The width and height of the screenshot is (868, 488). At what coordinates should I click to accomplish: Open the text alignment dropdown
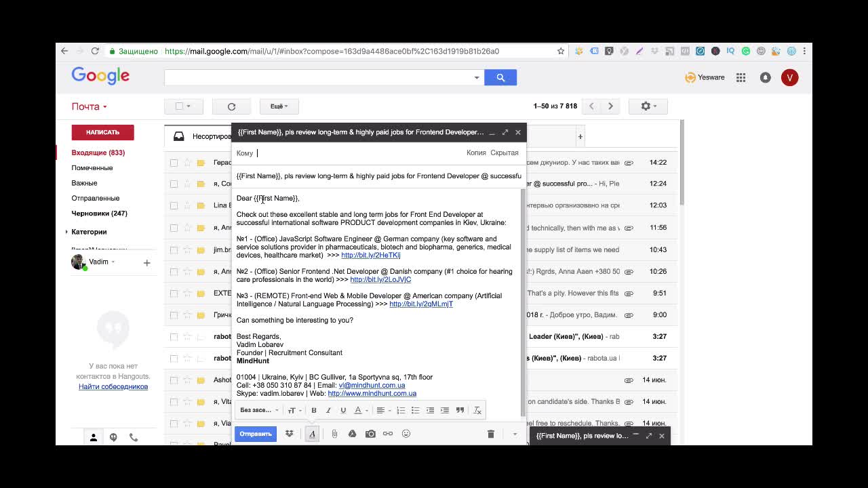(x=383, y=410)
